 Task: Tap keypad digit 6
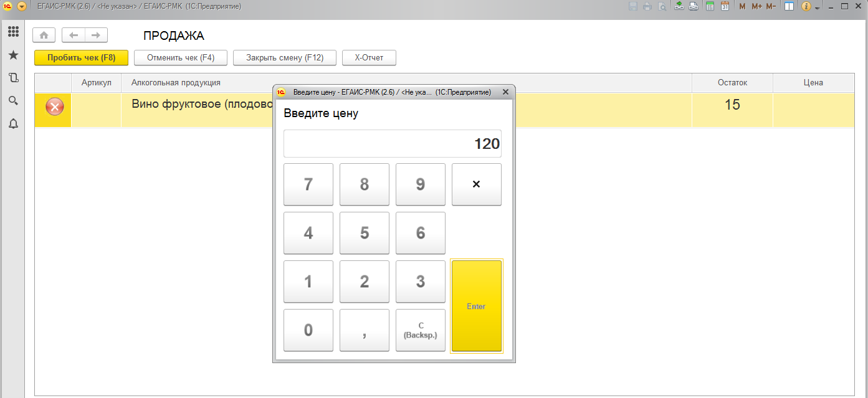click(x=421, y=233)
